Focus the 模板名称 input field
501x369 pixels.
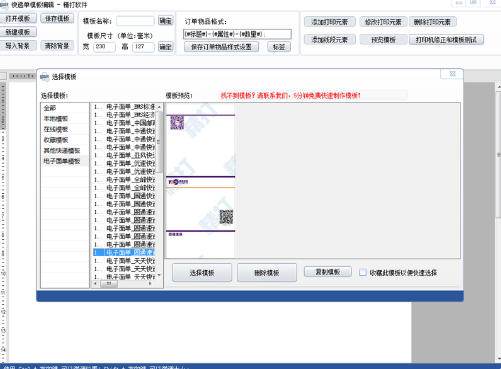pos(135,21)
